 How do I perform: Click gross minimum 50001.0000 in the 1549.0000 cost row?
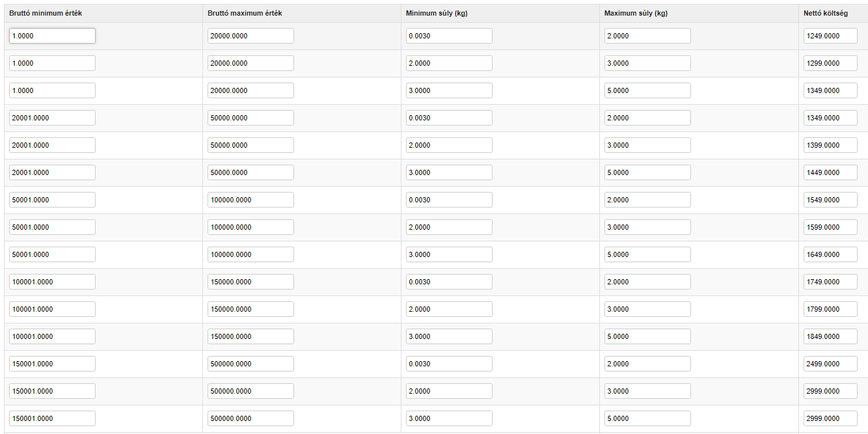pos(52,200)
